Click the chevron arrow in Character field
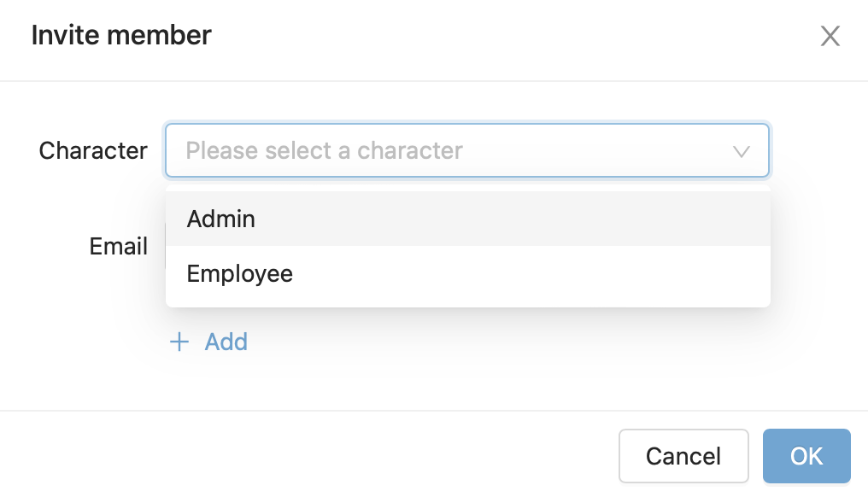This screenshot has width=868, height=497. point(742,151)
